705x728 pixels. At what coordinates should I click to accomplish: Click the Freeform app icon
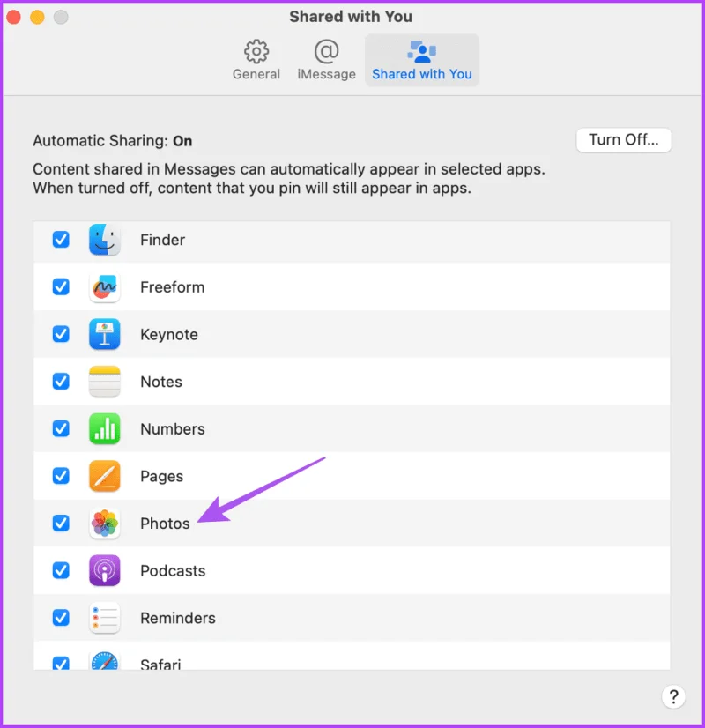104,287
